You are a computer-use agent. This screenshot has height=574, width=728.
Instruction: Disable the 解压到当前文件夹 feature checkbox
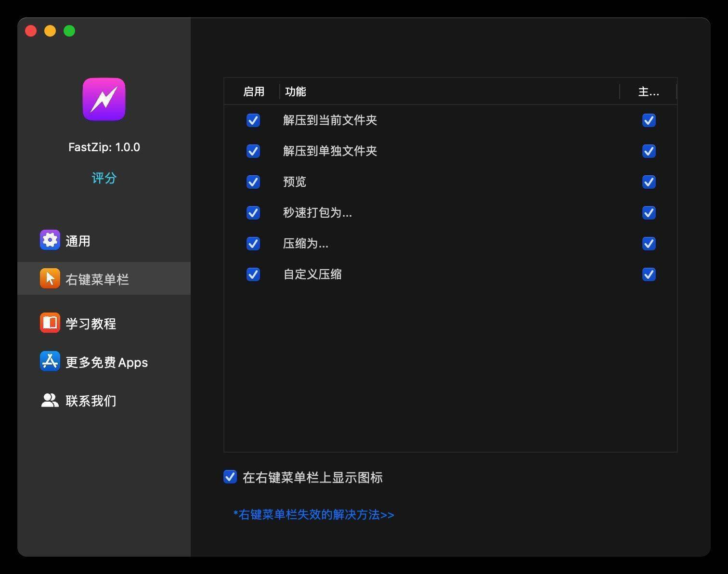pyautogui.click(x=253, y=120)
